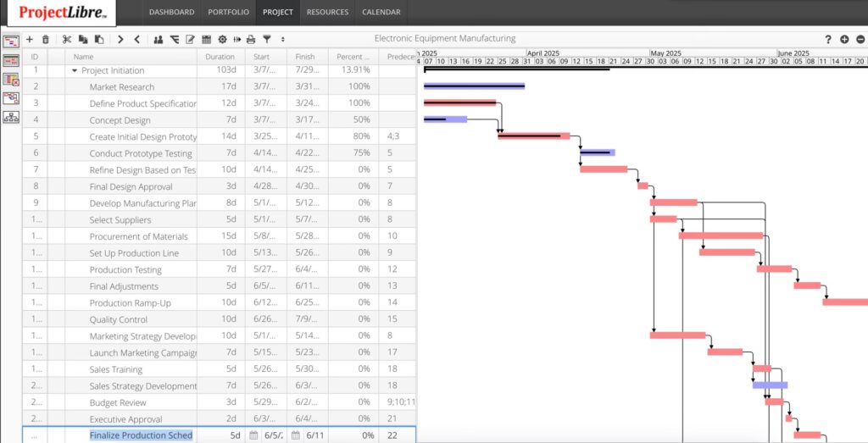Open the Finish date calendar picker

(x=296, y=435)
